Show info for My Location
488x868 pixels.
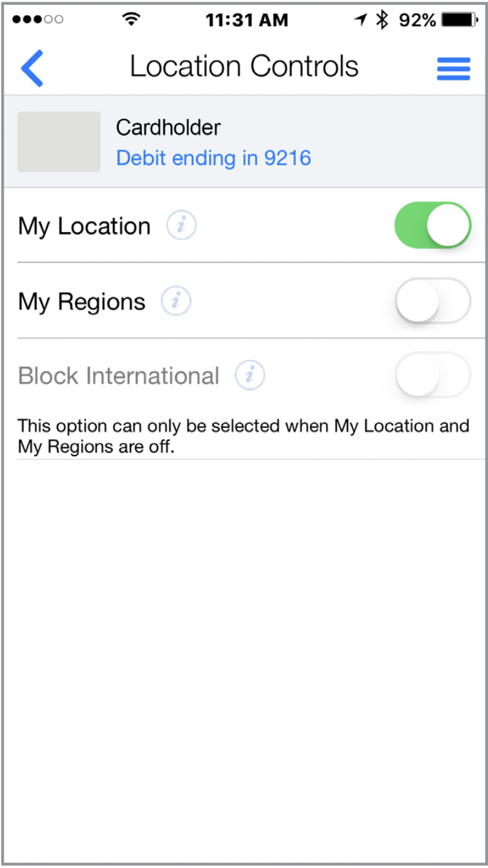(181, 226)
